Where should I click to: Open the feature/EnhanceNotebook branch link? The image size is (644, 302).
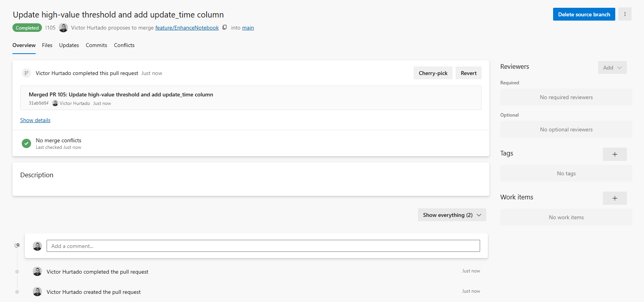click(x=187, y=28)
